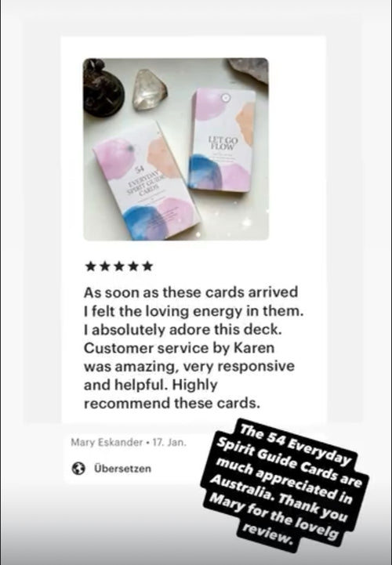Open reviewer Mary Eskander's name
Screen dimensions: 392x565
tap(107, 442)
